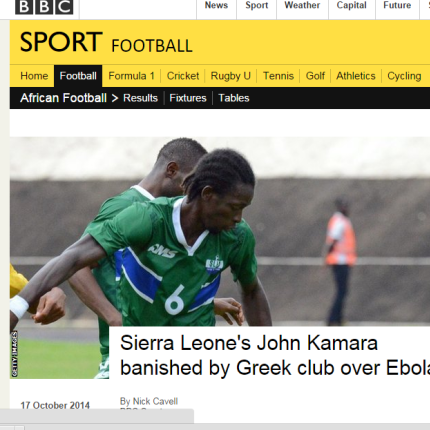
Task: Open the Sport section in top bar
Action: pos(257,5)
